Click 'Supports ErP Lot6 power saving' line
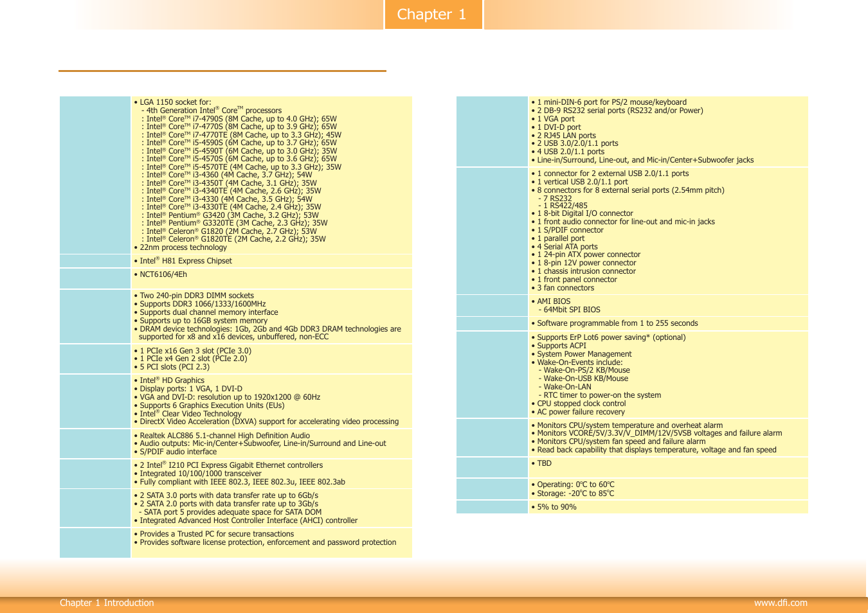 608,337
